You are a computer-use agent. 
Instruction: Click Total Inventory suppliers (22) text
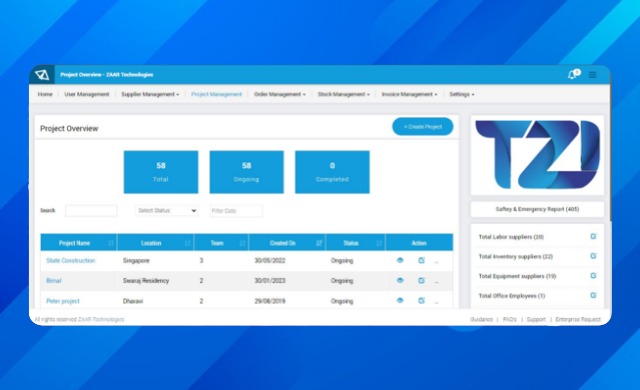[x=516, y=256]
